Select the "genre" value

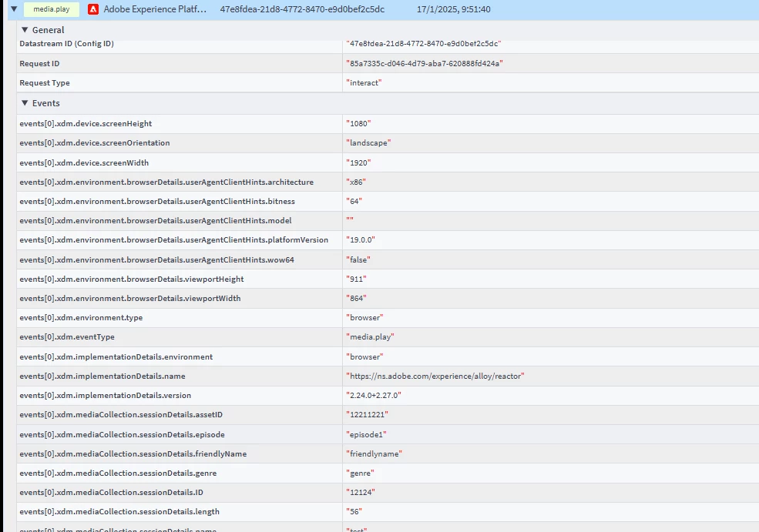point(360,473)
